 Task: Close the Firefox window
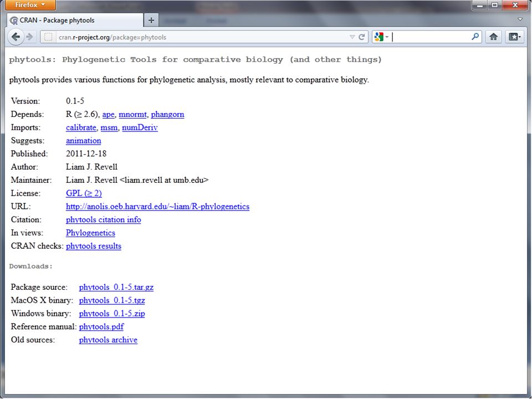[x=515, y=5]
